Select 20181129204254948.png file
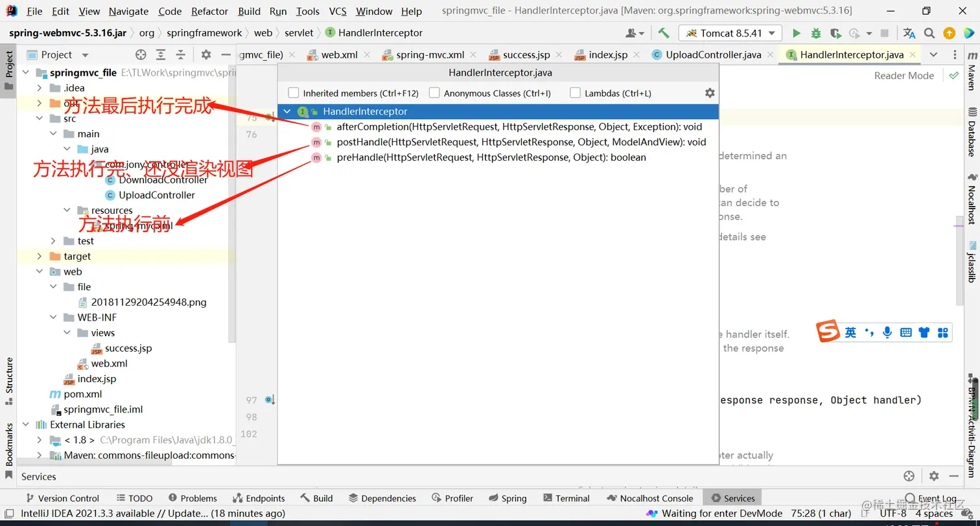This screenshot has width=980, height=526. pos(148,303)
